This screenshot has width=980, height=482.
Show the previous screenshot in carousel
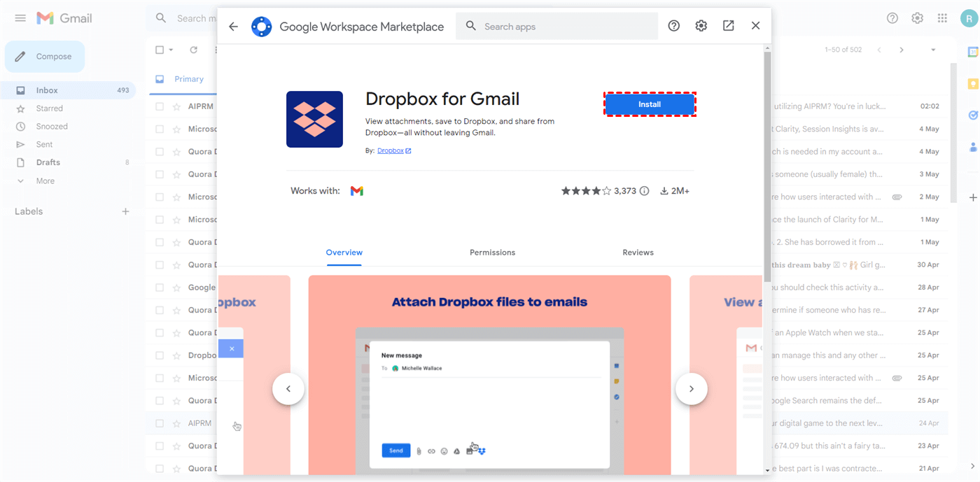[x=288, y=389]
